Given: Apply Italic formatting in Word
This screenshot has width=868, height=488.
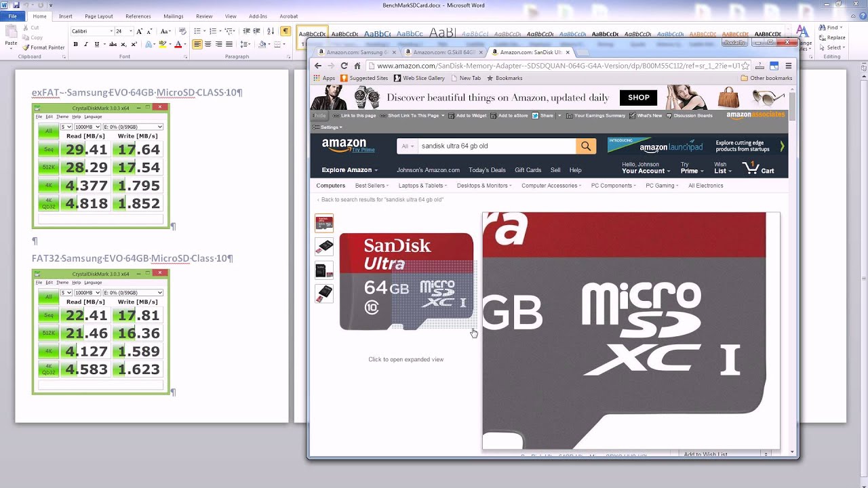Looking at the screenshot, I should tap(86, 44).
